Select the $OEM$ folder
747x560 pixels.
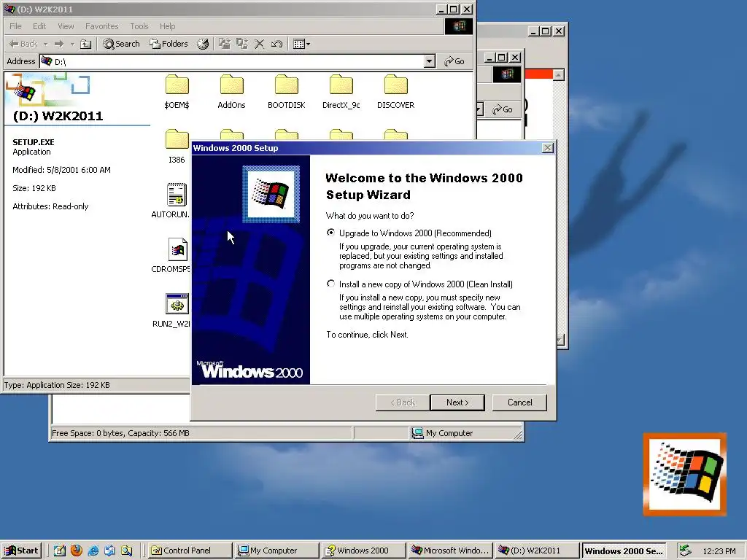click(177, 92)
